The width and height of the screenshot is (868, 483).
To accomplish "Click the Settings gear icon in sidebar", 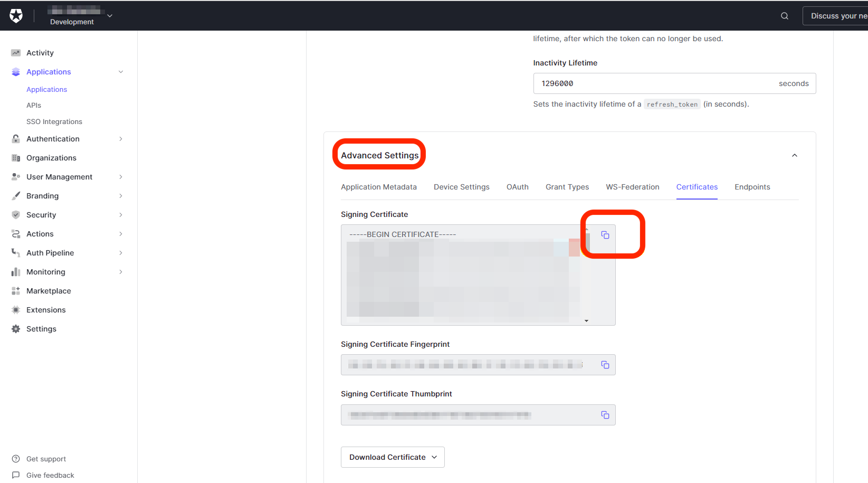I will coord(16,329).
